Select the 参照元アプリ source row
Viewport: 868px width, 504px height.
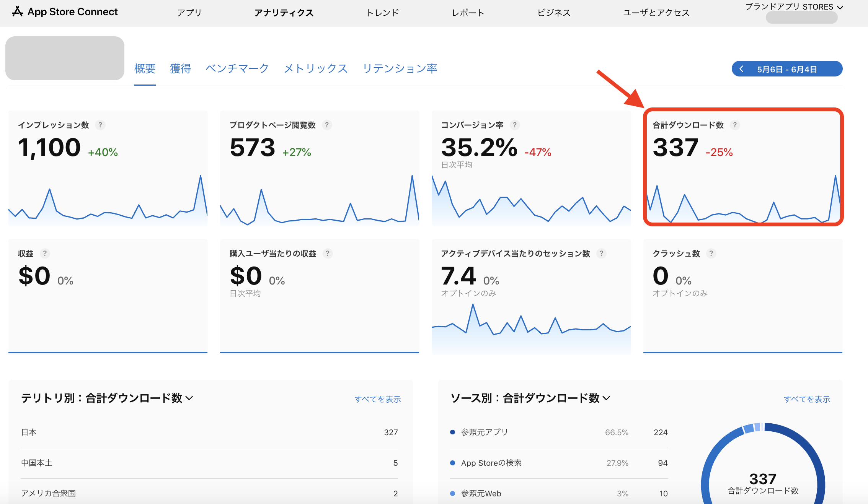[559, 432]
